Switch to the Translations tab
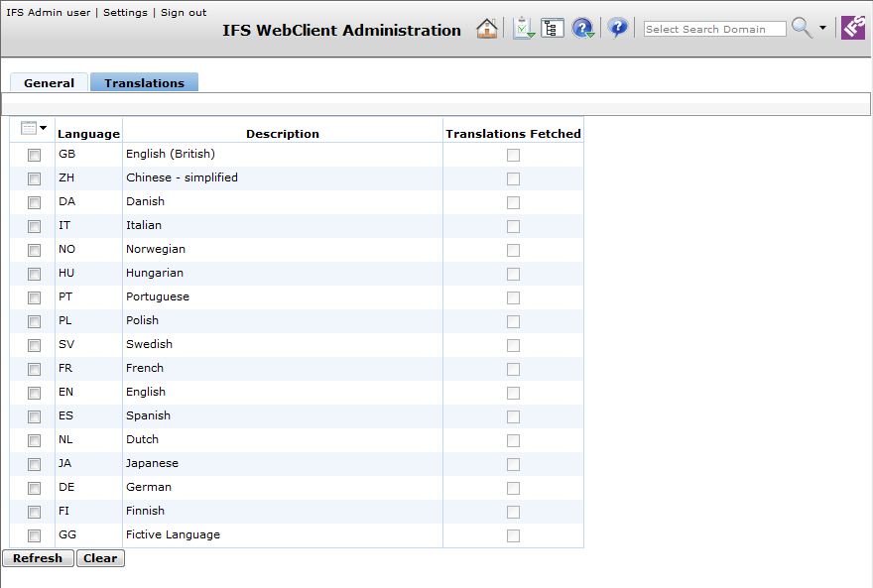The height and width of the screenshot is (588, 873). pos(144,83)
